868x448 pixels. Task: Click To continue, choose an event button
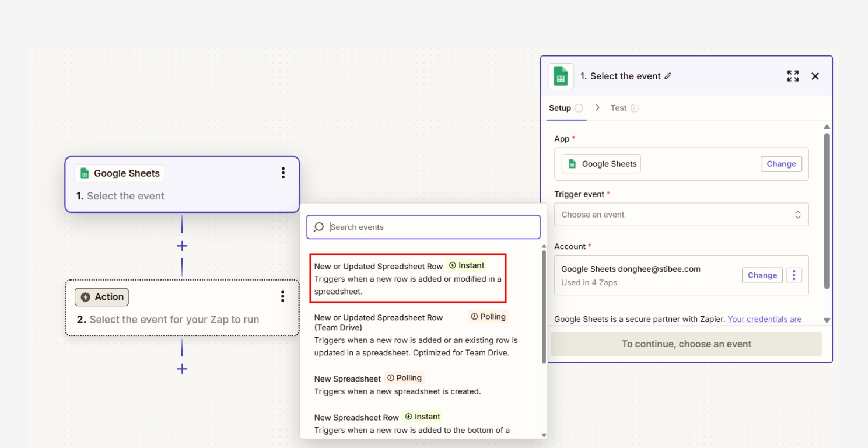click(x=687, y=344)
